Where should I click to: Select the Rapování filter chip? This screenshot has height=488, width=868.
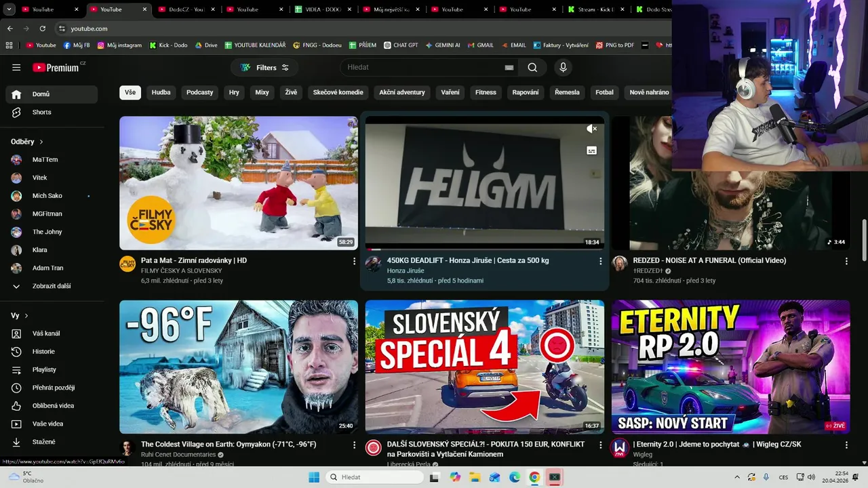[x=526, y=92]
